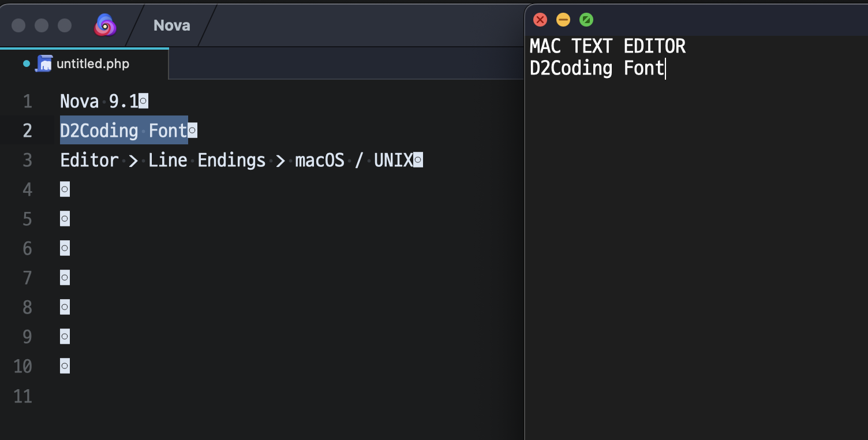Click the green zoom button on the text editor window

tap(587, 20)
